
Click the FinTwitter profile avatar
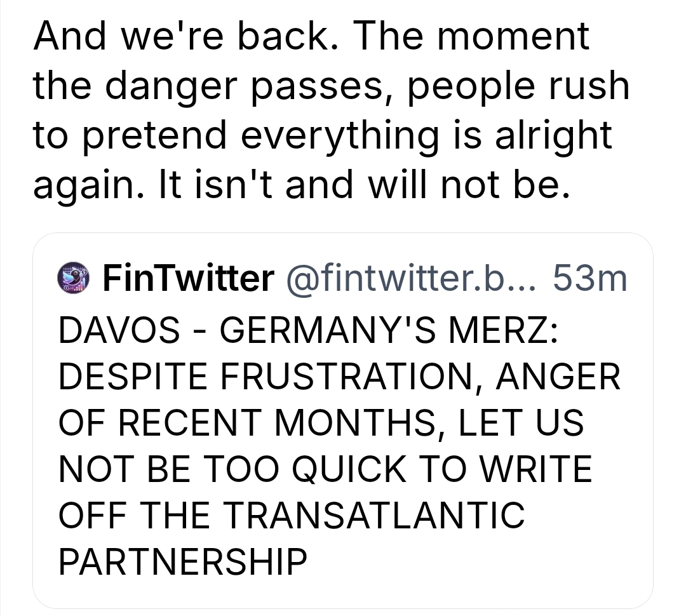click(75, 278)
